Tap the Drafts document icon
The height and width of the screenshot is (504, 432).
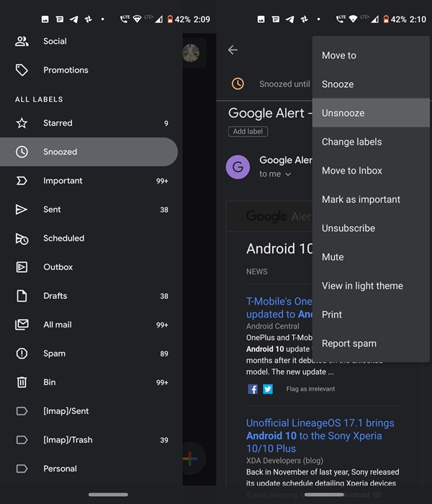pyautogui.click(x=22, y=296)
